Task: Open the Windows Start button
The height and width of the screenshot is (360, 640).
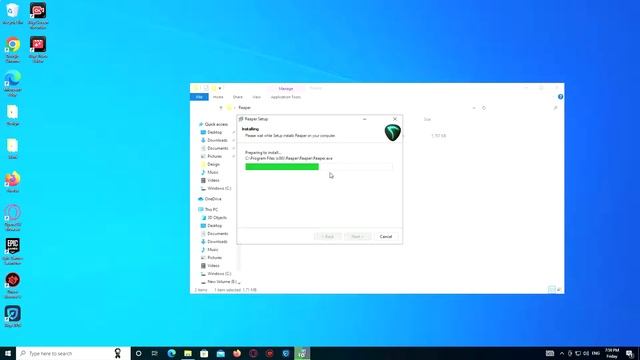Action: tap(8, 353)
